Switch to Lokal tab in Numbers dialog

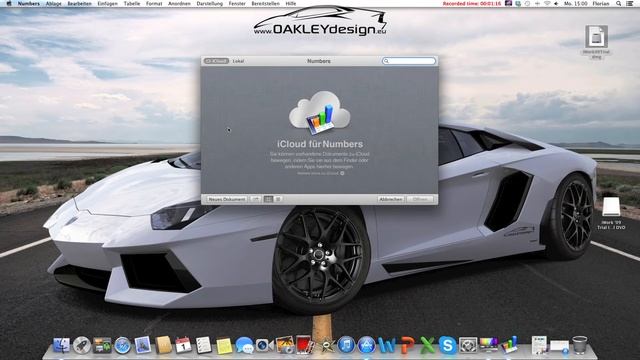[x=238, y=61]
